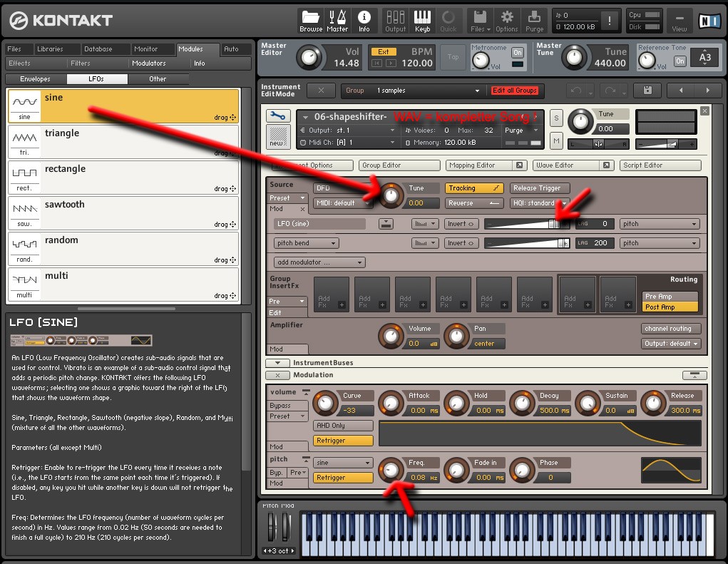Screen dimensions: 728x564
Task: Open the Browse panel icon
Action: 311,21
